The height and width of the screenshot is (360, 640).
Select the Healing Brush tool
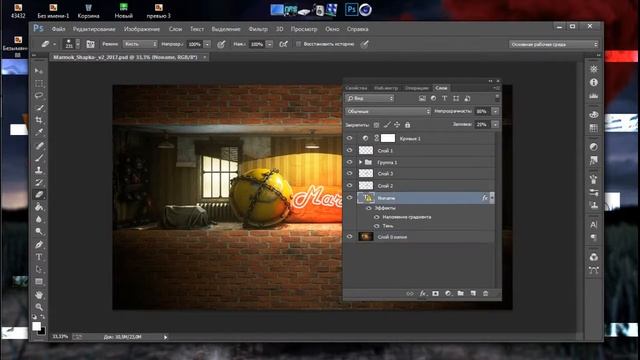[x=39, y=146]
